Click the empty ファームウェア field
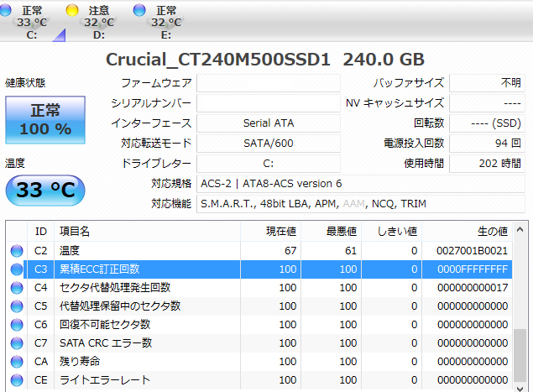The height and width of the screenshot is (392, 533). [269, 83]
